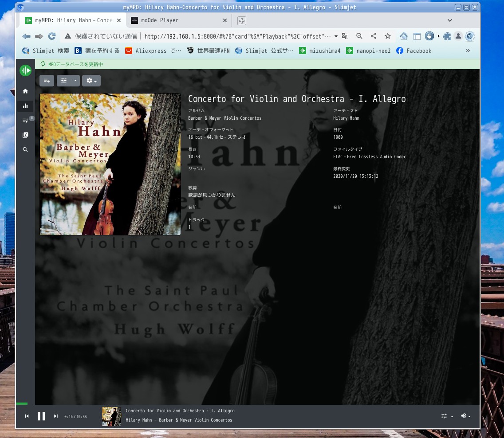Expand the volume control popup in footer

tap(465, 416)
